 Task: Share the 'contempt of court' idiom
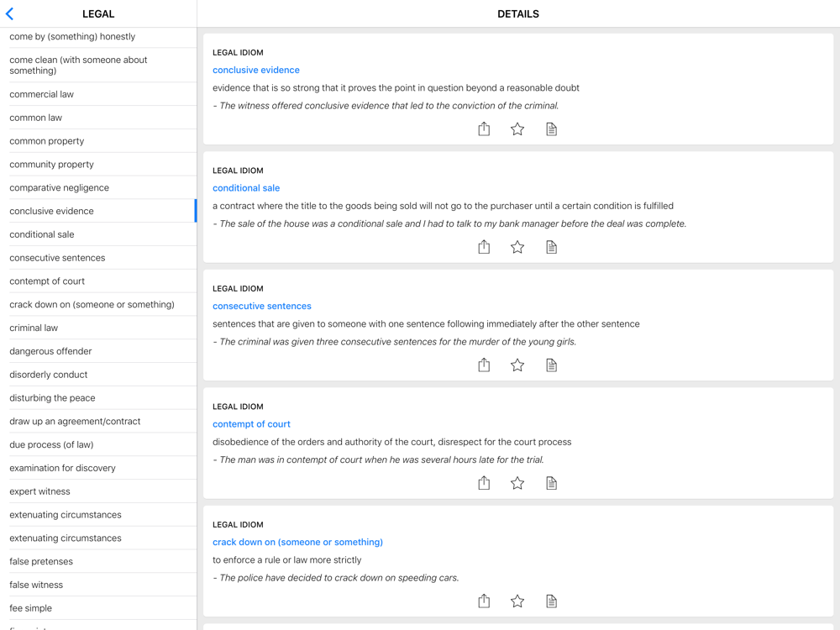pyautogui.click(x=484, y=483)
